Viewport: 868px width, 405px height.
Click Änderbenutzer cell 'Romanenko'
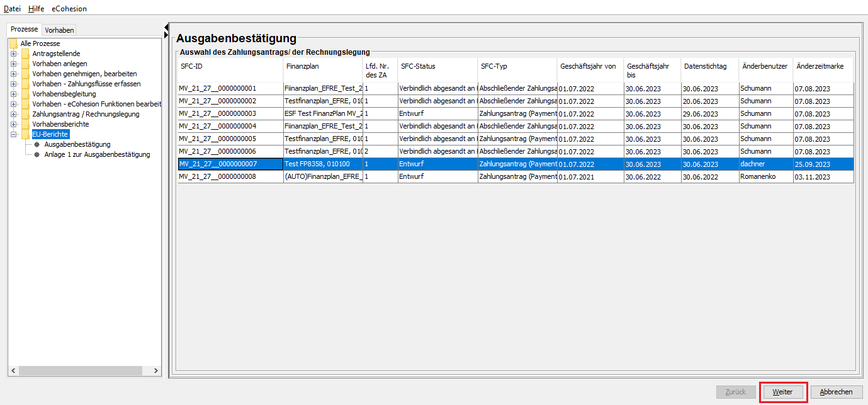[765, 176]
